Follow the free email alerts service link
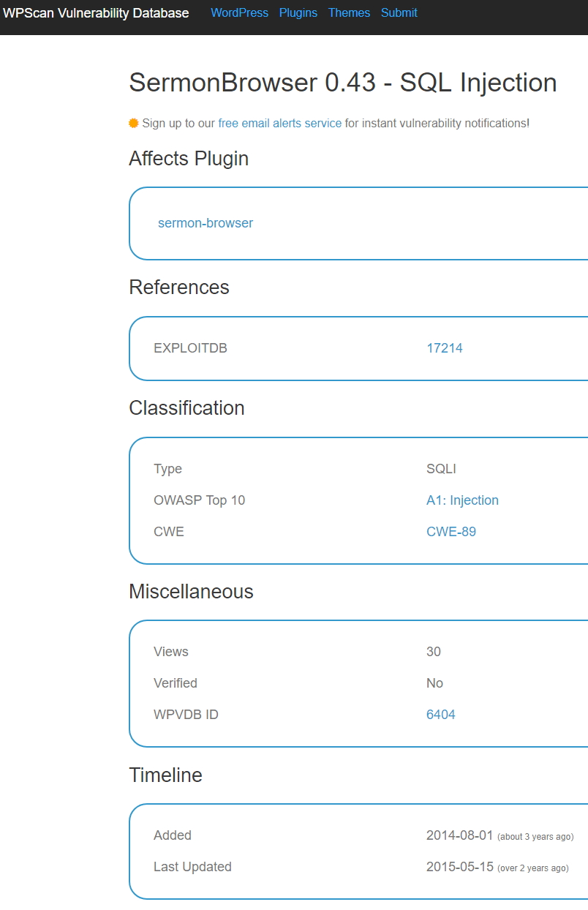This screenshot has height=910, width=588. pyautogui.click(x=280, y=123)
